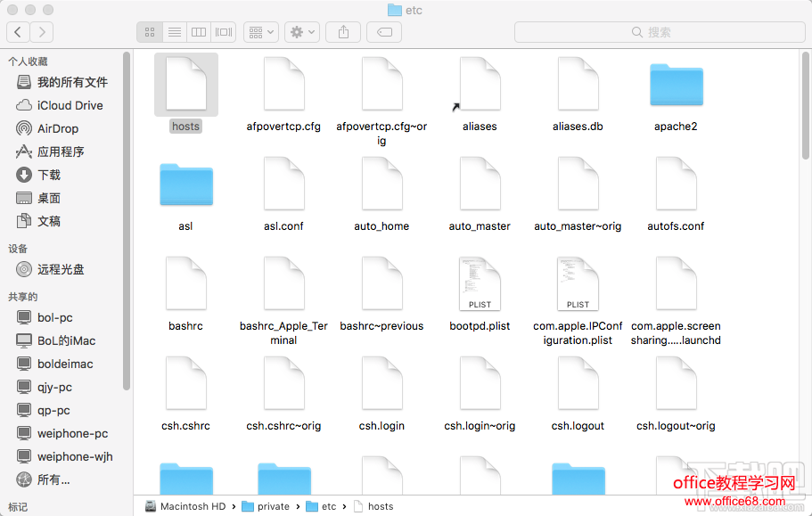Open the gear action menu
812x516 pixels.
pyautogui.click(x=301, y=32)
